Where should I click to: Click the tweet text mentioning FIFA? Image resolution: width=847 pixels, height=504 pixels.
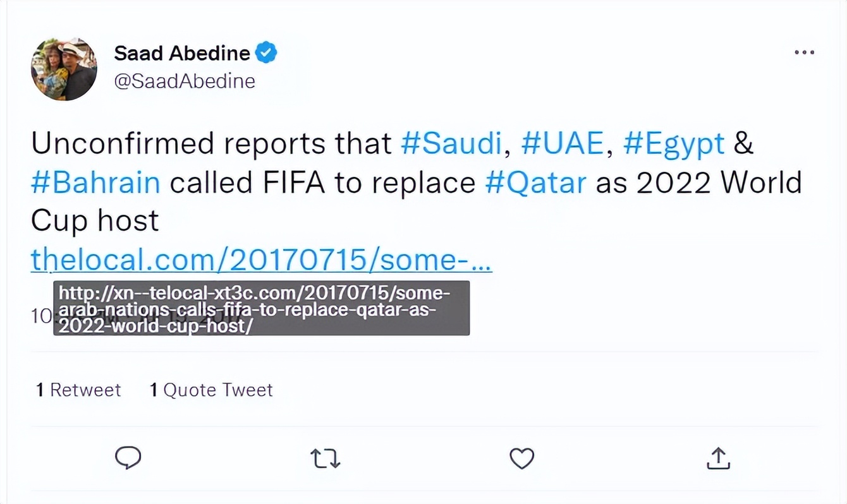322,183
